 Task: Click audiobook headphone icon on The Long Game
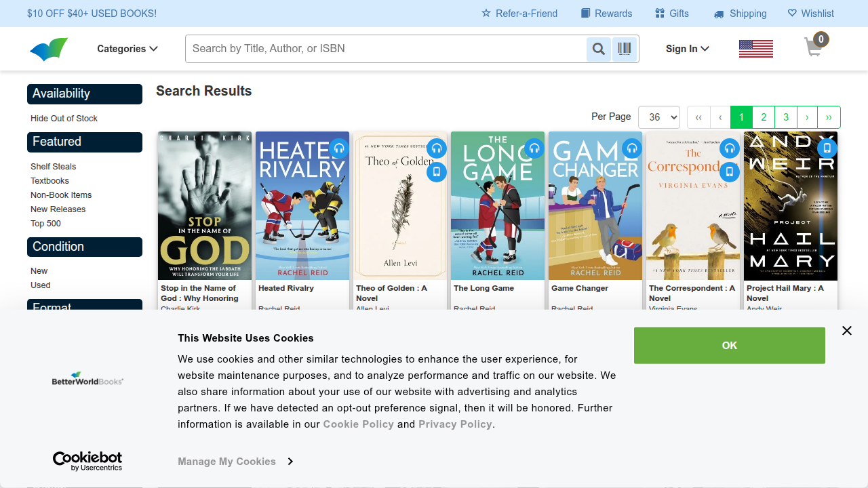(x=534, y=148)
